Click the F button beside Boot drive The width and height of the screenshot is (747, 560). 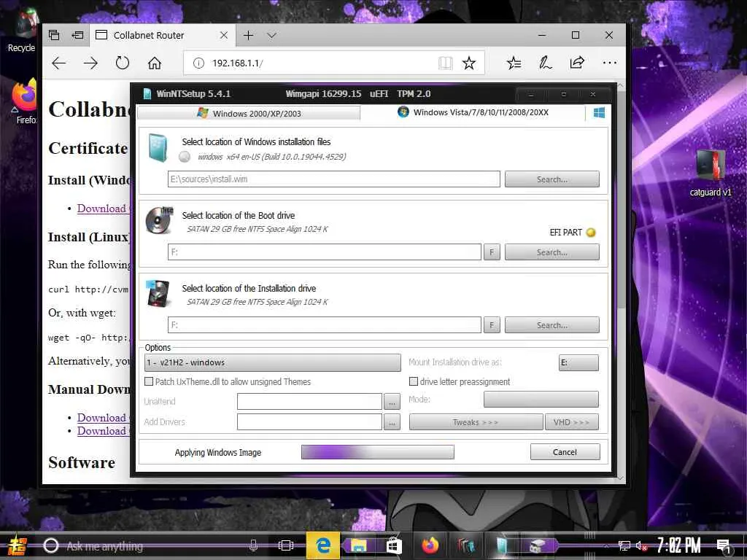[492, 252]
